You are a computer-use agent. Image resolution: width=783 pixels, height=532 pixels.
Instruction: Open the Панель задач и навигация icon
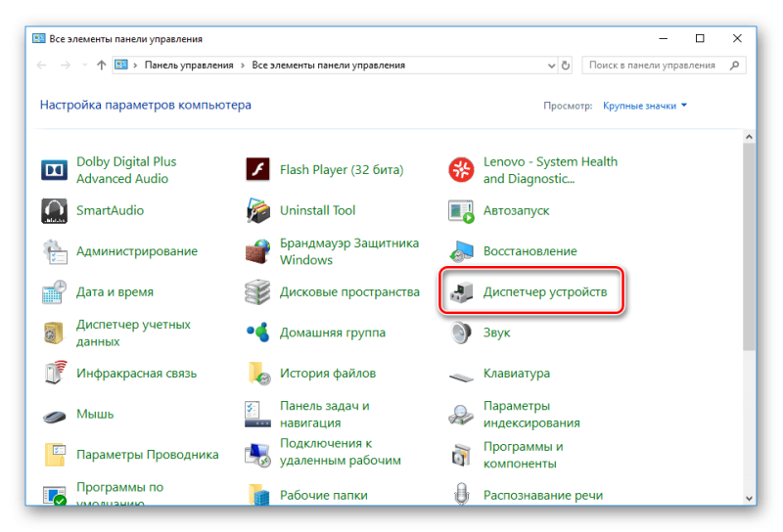pyautogui.click(x=257, y=415)
